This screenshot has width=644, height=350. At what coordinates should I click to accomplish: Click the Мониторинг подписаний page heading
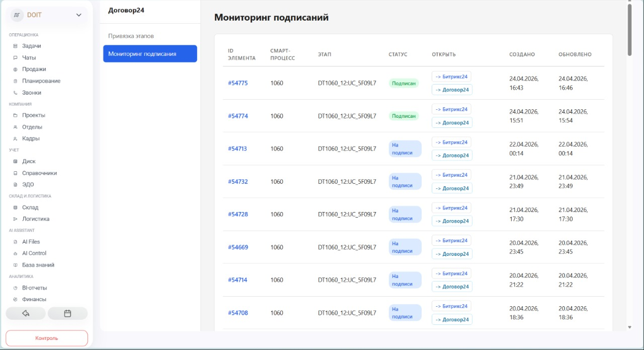(272, 18)
